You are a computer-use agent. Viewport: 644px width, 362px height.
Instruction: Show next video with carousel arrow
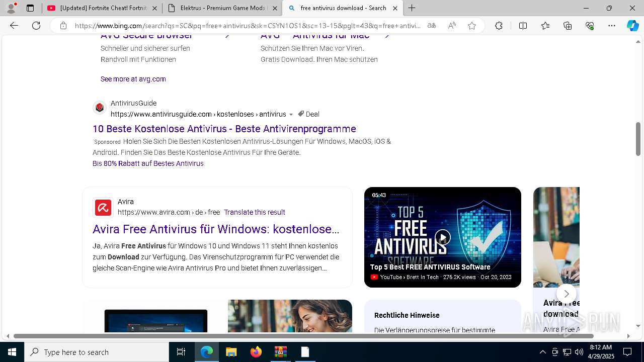(x=566, y=294)
